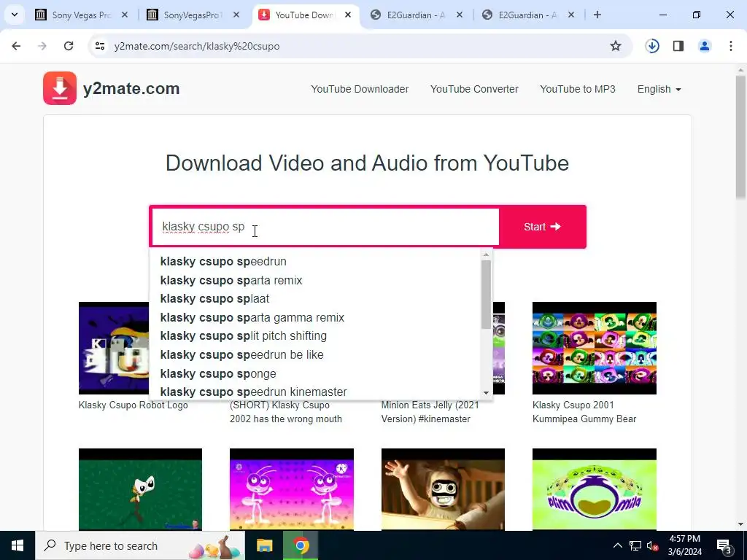Screen dimensions: 747x560
Task: Show hidden system tray icons
Action: point(617,545)
